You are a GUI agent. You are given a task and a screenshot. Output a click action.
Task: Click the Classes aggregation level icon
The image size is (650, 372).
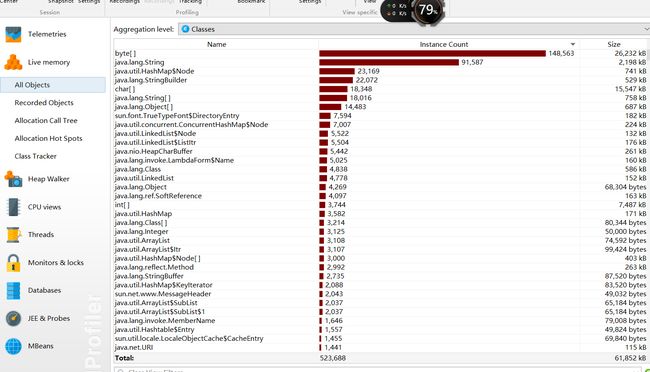185,29
